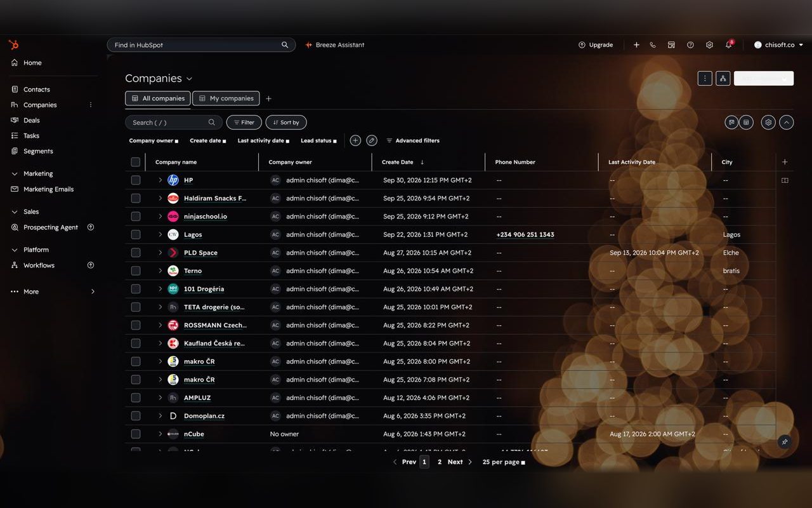
Task: Click the Find in HubSpot search field
Action: tap(201, 45)
